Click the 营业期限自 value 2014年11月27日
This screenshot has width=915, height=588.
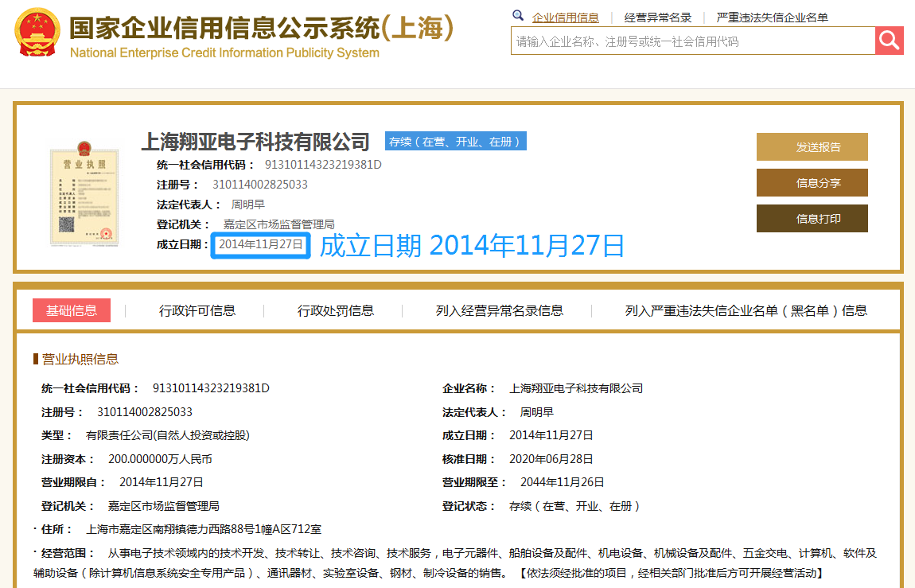161,482
